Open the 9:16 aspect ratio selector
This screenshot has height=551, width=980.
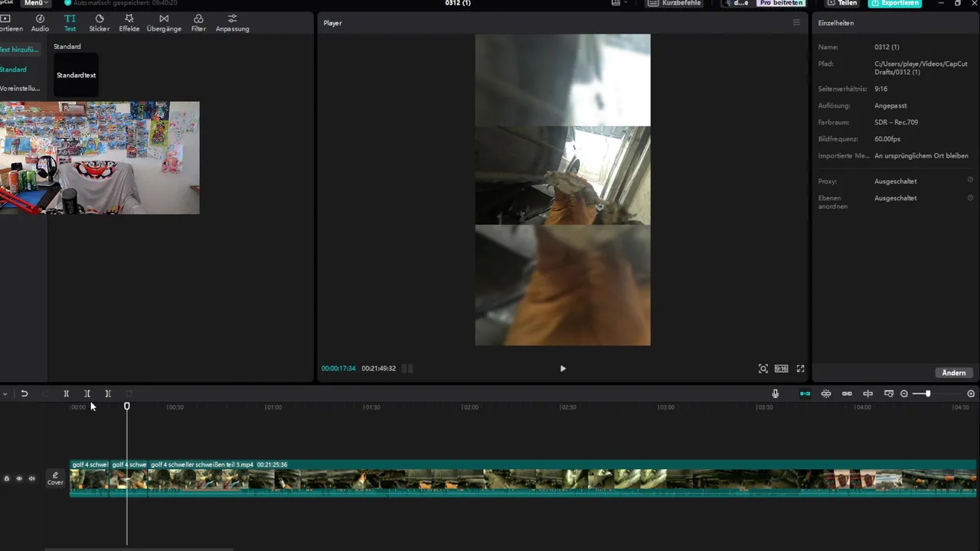781,369
